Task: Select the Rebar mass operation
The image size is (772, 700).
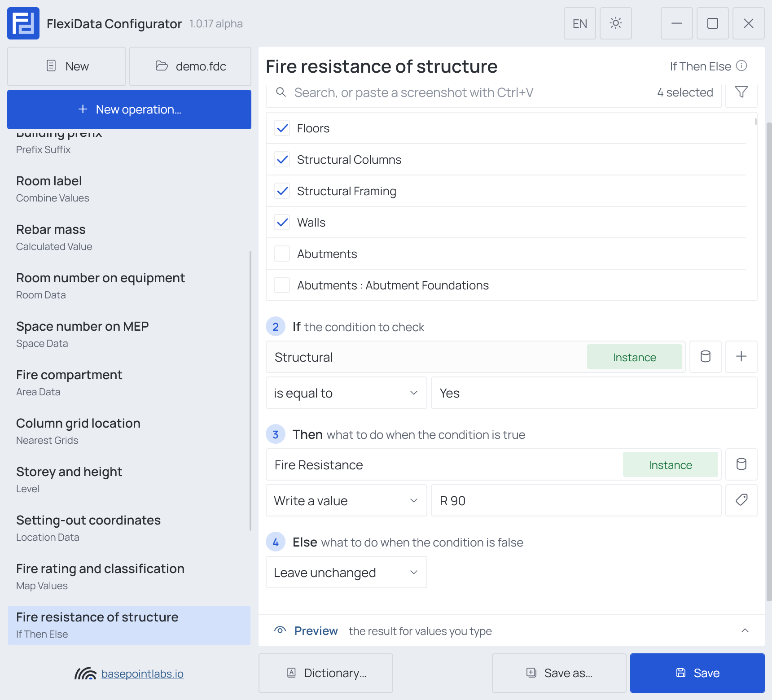Action: (x=129, y=237)
